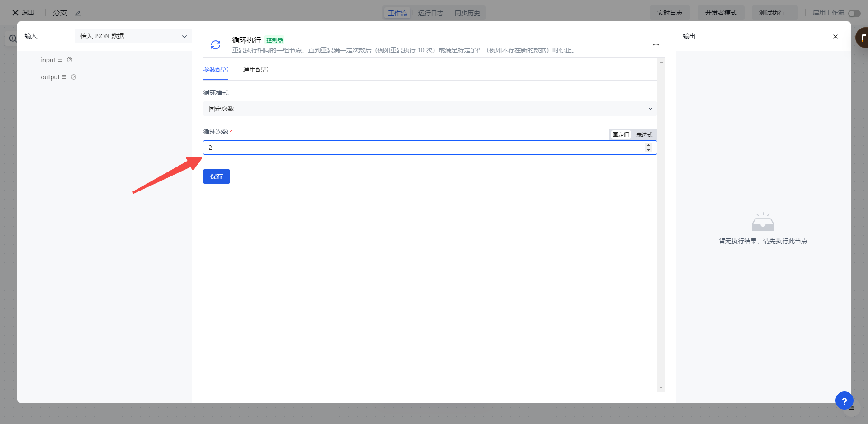Expand the 传入 JSON 数据 dropdown
Screen dimensions: 868x424
(133, 36)
